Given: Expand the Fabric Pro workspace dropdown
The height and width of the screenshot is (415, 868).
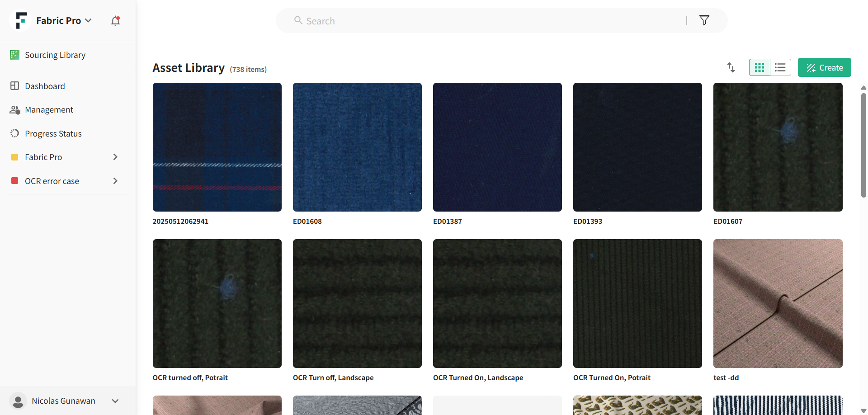Looking at the screenshot, I should point(88,20).
